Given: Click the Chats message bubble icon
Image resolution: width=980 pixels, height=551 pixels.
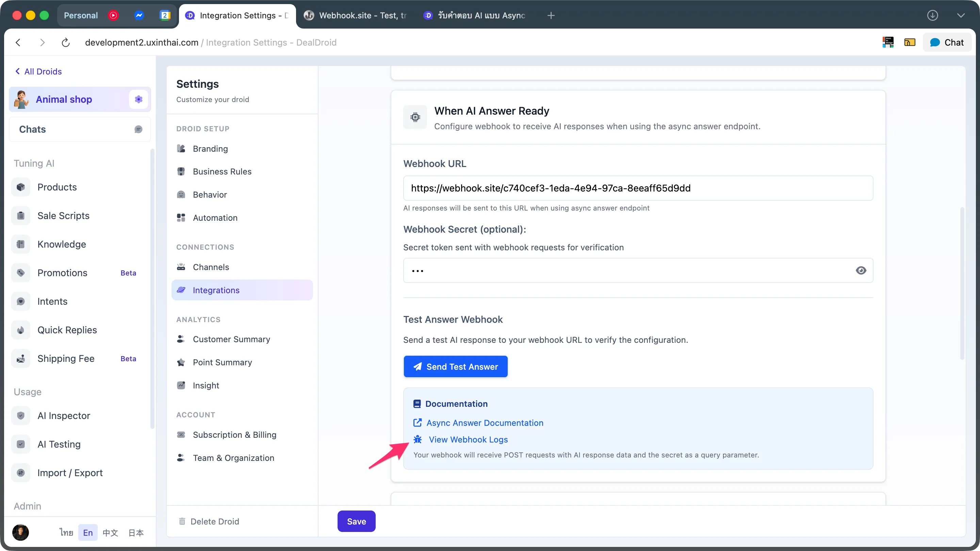Looking at the screenshot, I should coord(138,129).
